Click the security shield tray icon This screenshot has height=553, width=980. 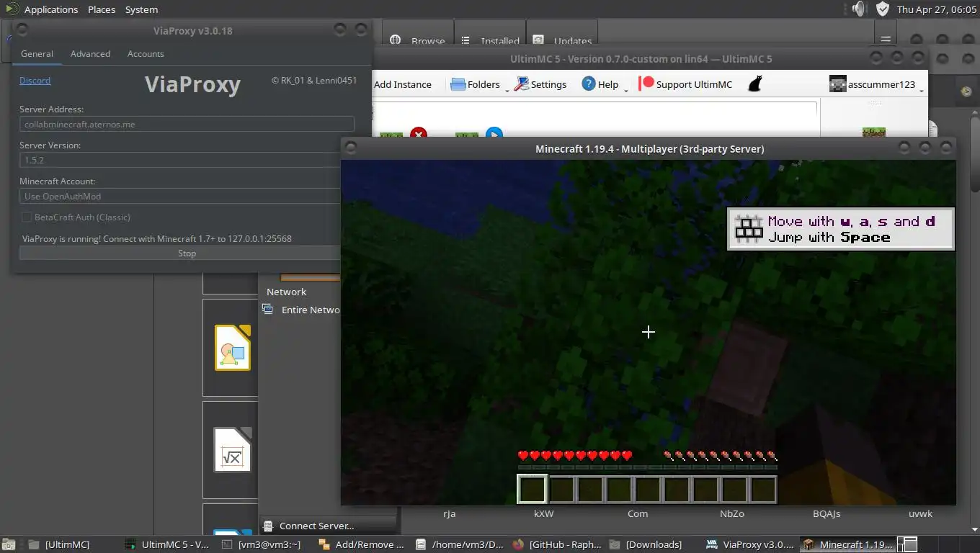(883, 9)
